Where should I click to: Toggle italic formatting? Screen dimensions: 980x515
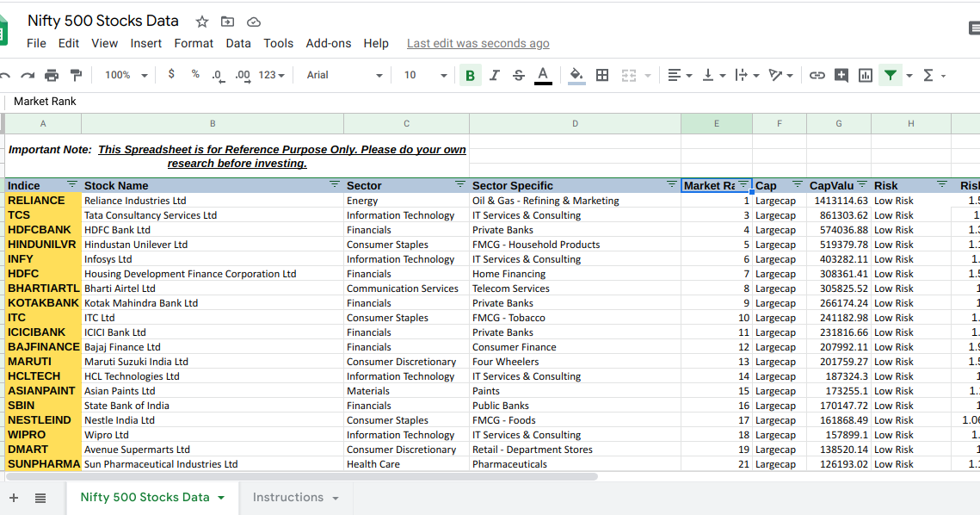494,75
